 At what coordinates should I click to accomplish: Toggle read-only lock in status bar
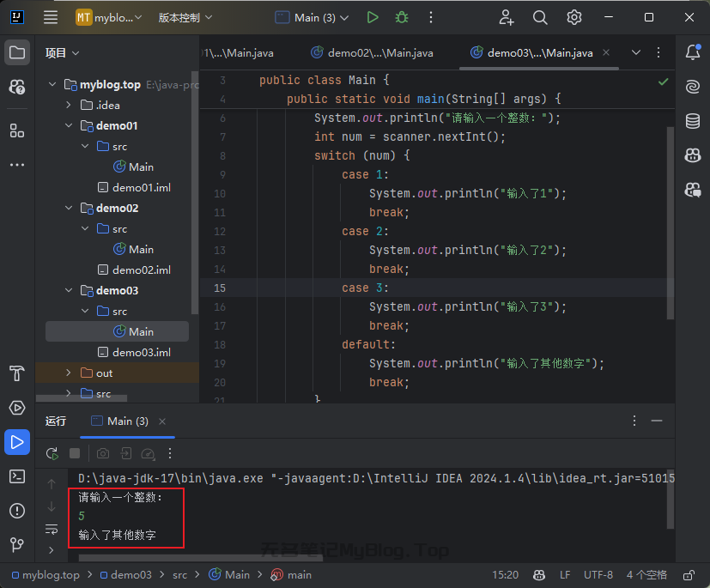[x=689, y=575]
